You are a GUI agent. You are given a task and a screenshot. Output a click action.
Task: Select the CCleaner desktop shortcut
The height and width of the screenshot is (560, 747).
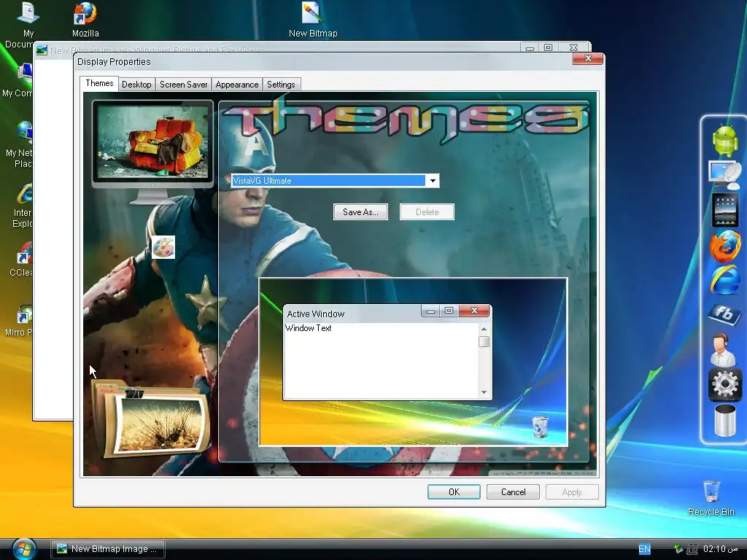click(x=21, y=260)
